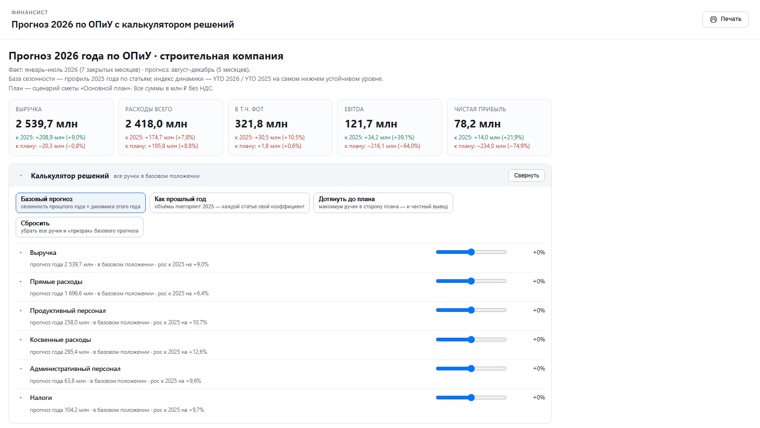
Task: Click the Свернуть button
Action: coord(526,175)
